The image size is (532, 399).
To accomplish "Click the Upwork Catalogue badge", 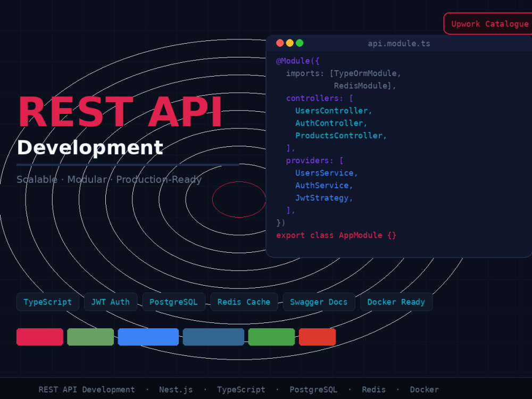I will (488, 24).
